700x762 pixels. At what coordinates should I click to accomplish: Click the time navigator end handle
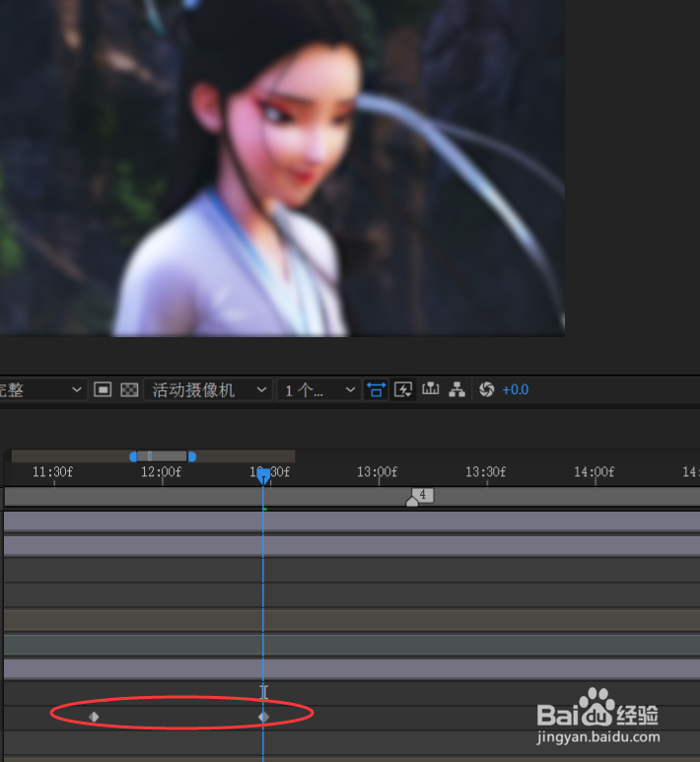(x=192, y=456)
